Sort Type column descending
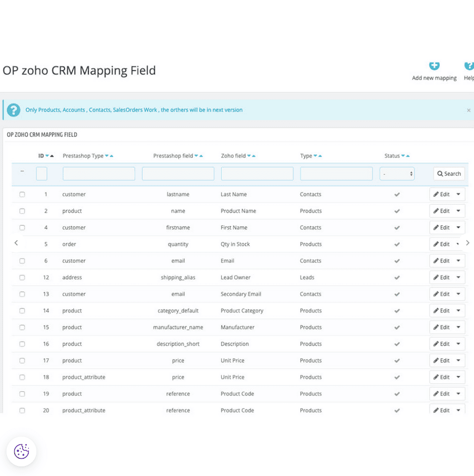This screenshot has height=476, width=474. (315, 156)
